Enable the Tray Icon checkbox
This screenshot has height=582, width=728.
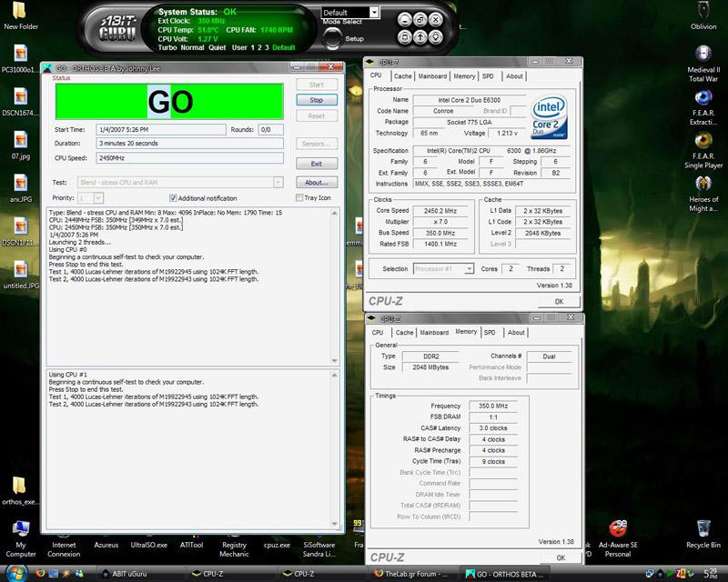[299, 197]
